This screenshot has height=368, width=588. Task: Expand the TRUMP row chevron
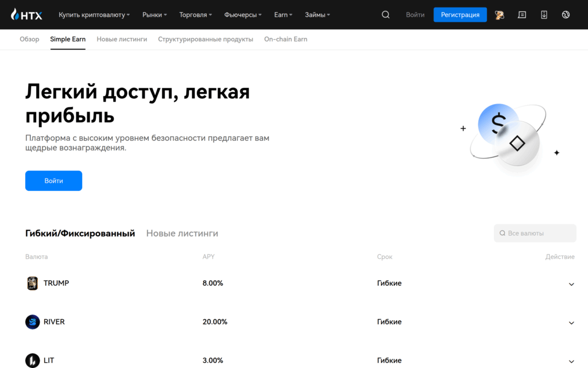[x=571, y=284]
